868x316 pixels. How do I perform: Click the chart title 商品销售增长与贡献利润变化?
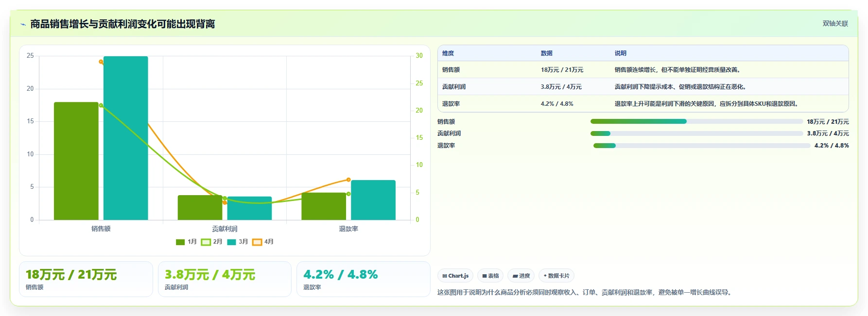coord(122,24)
